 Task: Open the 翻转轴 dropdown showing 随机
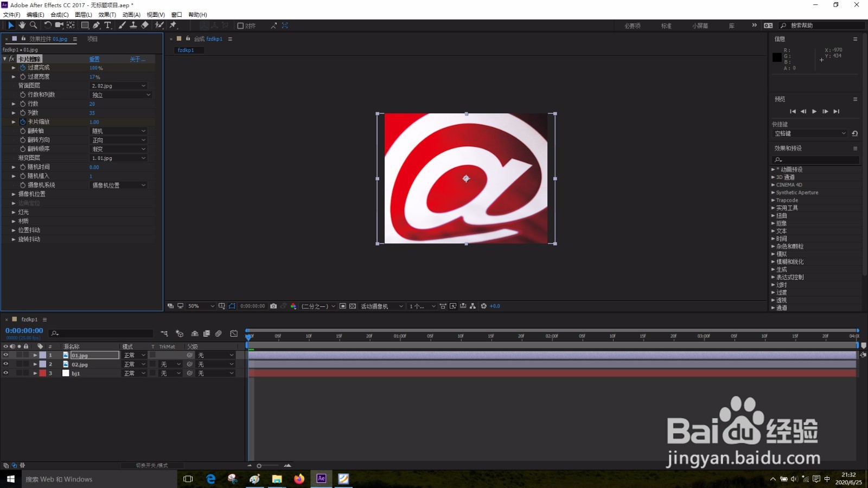click(118, 131)
